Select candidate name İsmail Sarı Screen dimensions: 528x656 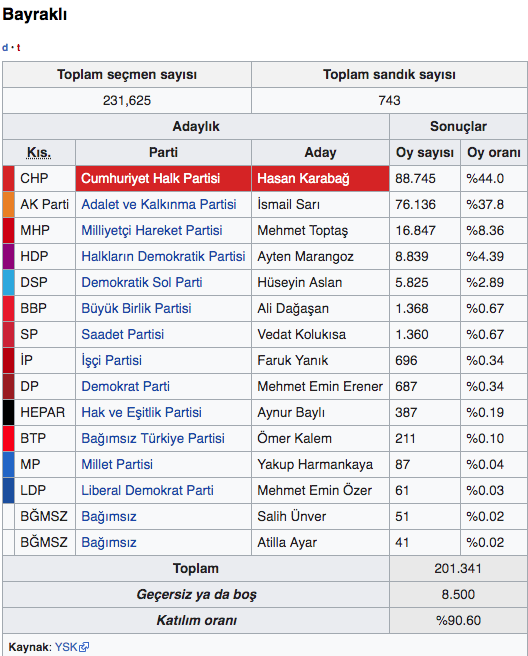[289, 205]
